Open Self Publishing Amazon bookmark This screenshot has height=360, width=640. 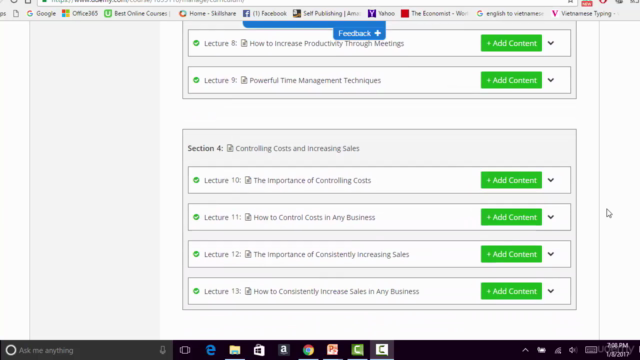tap(327, 13)
